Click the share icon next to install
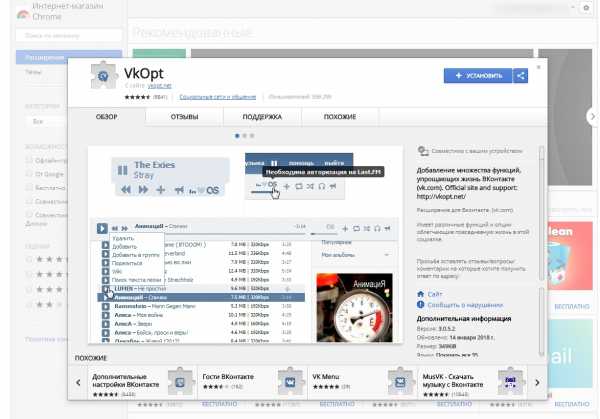The height and width of the screenshot is (419, 600). (520, 76)
